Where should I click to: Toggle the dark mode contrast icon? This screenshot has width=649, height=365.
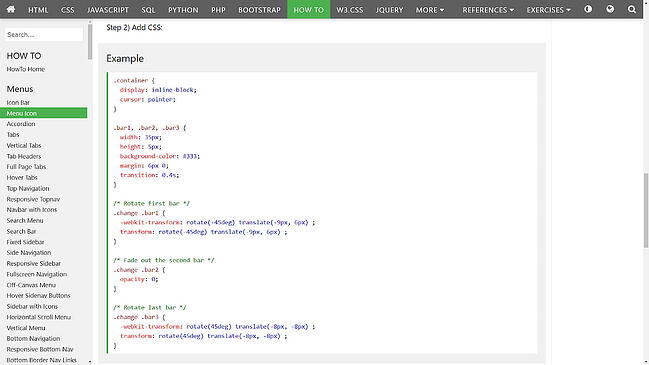coord(588,9)
